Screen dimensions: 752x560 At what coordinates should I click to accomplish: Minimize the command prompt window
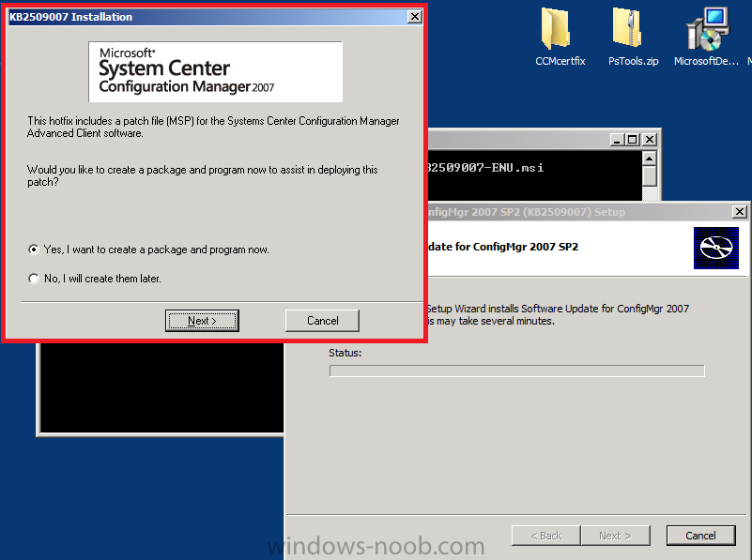[617, 140]
